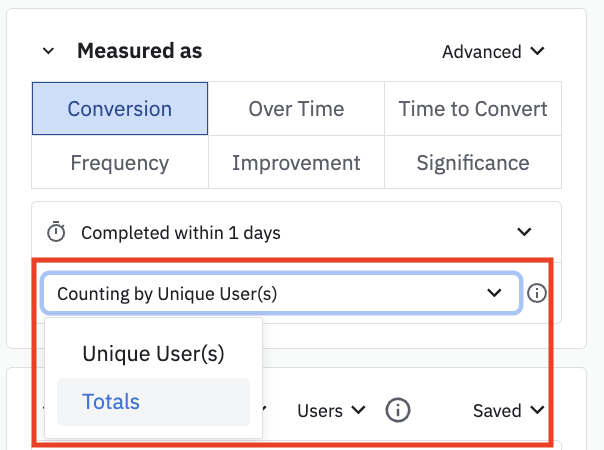This screenshot has height=450, width=604.
Task: Select the Time to Convert tab
Action: tap(473, 109)
